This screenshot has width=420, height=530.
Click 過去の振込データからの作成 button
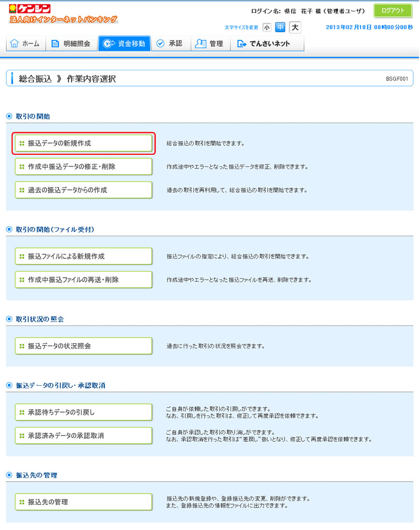pyautogui.click(x=83, y=190)
